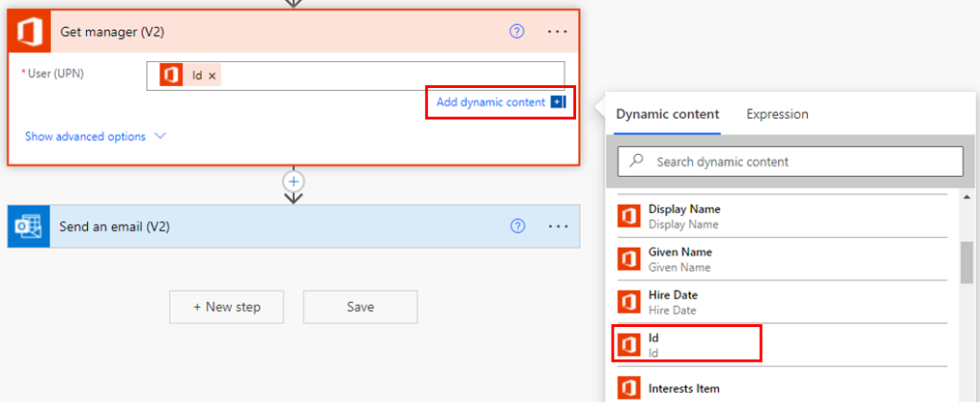980x415 pixels.
Task: Click the blue plus icon beside Add dynamic content
Action: [x=558, y=102]
